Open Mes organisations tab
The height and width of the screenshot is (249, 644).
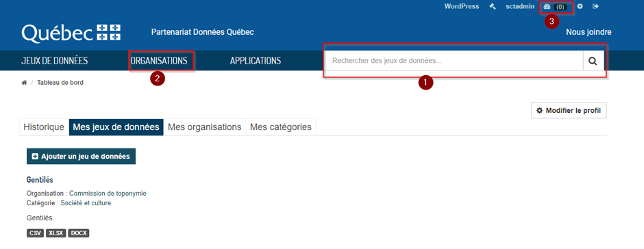click(205, 127)
